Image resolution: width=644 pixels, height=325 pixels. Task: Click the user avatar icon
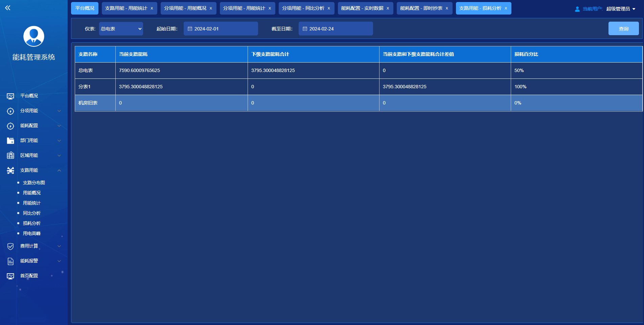tap(34, 36)
